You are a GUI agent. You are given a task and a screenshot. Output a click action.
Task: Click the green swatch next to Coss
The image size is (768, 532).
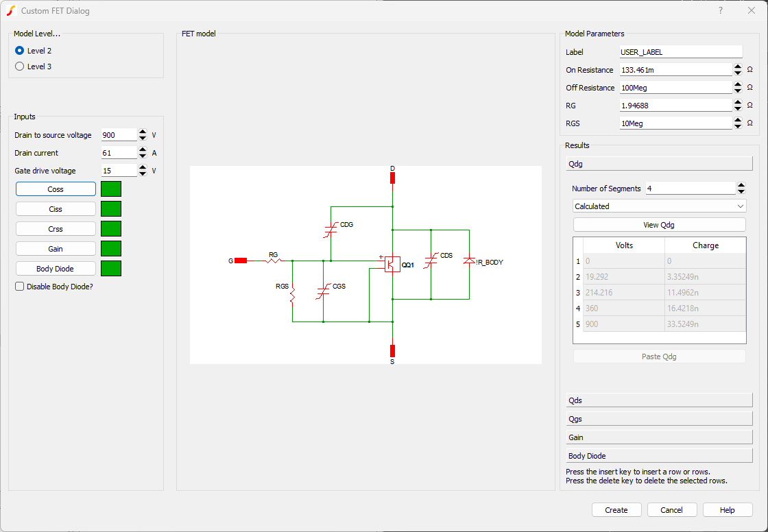pyautogui.click(x=111, y=189)
